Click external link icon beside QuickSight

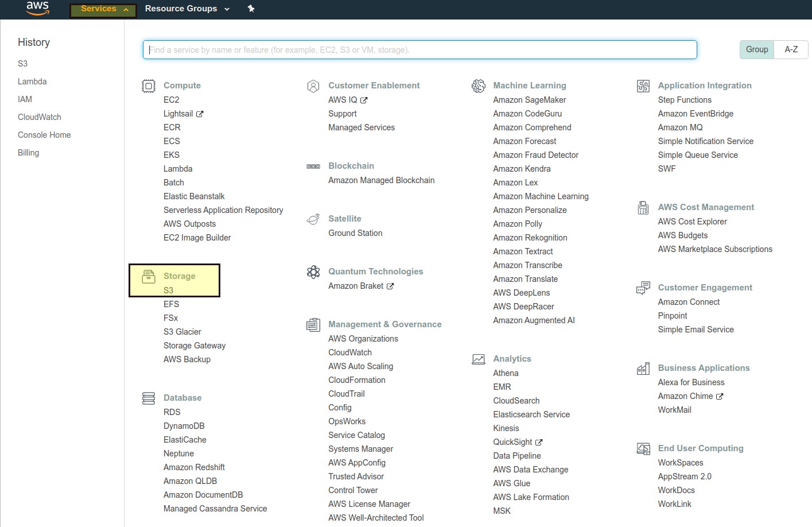[539, 443]
